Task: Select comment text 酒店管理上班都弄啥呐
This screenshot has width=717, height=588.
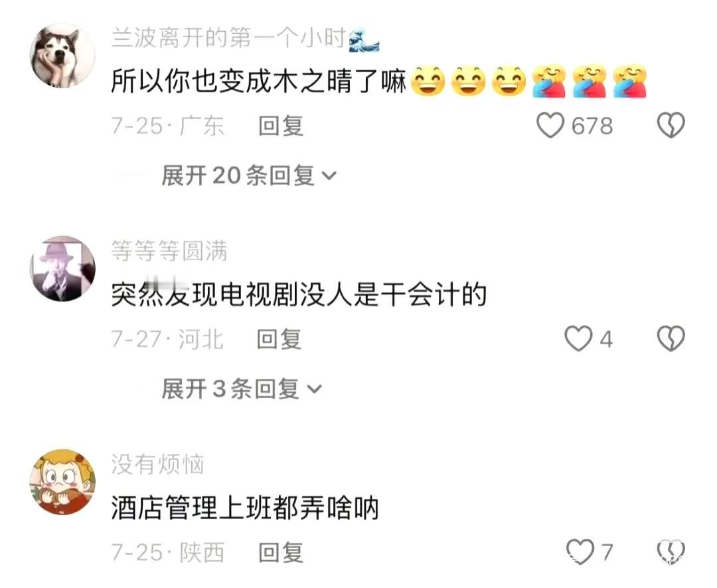Action: (x=245, y=508)
